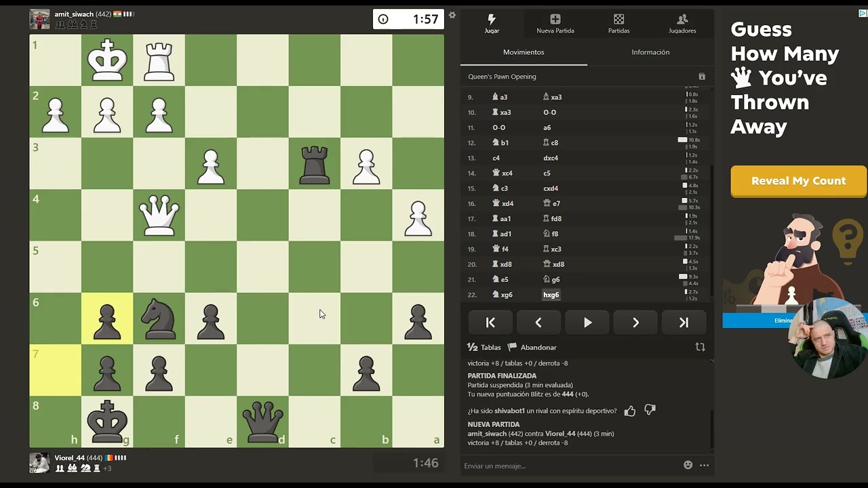Click the black knight on the board

click(159, 319)
